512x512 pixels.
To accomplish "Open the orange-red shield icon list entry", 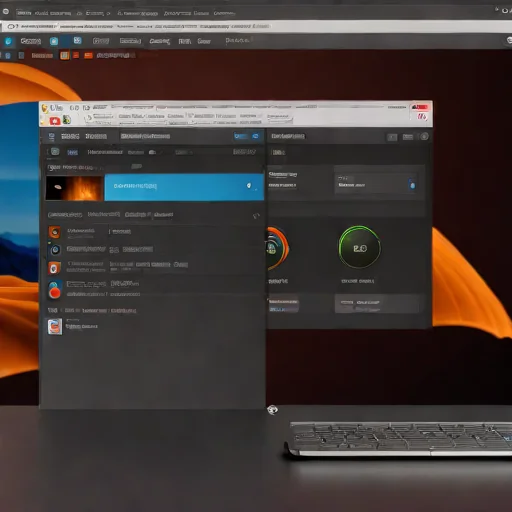I will click(x=54, y=268).
